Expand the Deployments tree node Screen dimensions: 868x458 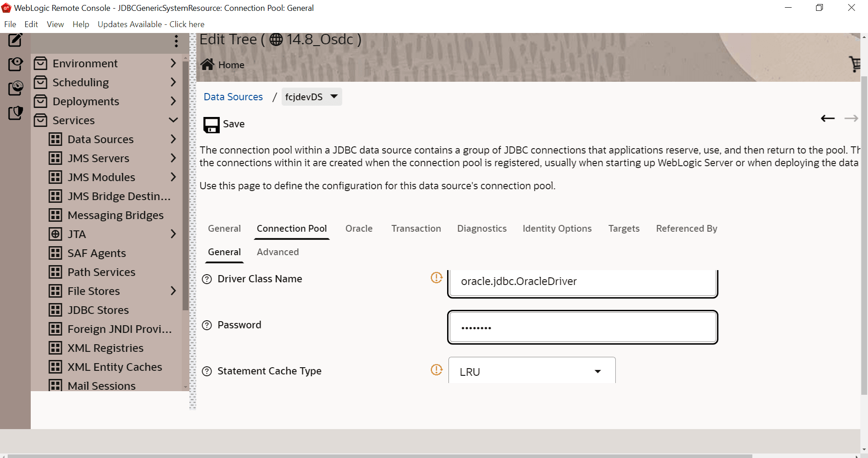[173, 101]
